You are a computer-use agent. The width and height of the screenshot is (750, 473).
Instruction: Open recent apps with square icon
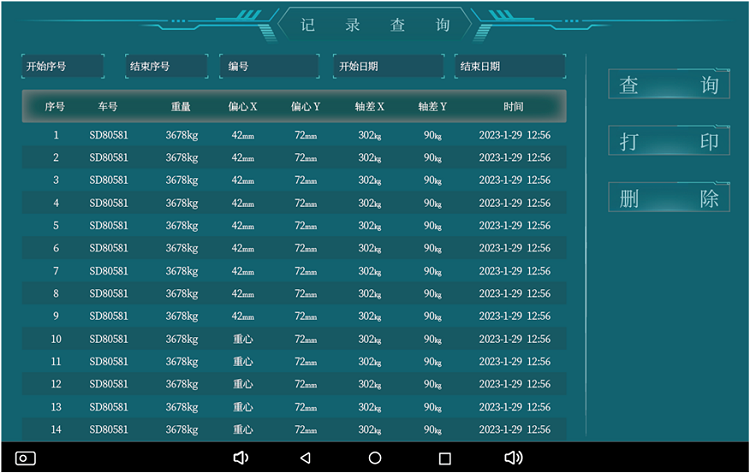point(445,458)
